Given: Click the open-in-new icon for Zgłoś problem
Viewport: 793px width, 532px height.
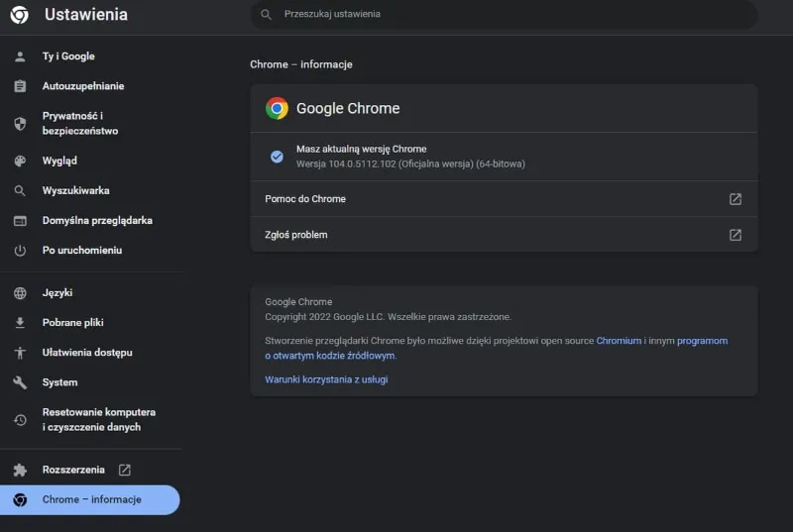Looking at the screenshot, I should 736,235.
